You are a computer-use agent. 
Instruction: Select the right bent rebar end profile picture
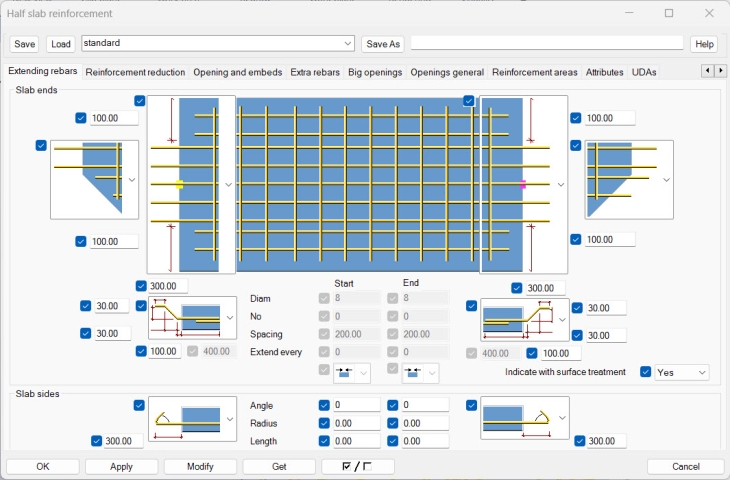524,319
